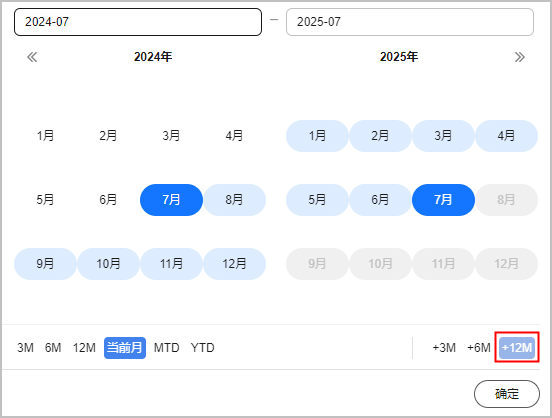Extend range with +3M option
Viewport: 552px width, 418px height.
(444, 348)
